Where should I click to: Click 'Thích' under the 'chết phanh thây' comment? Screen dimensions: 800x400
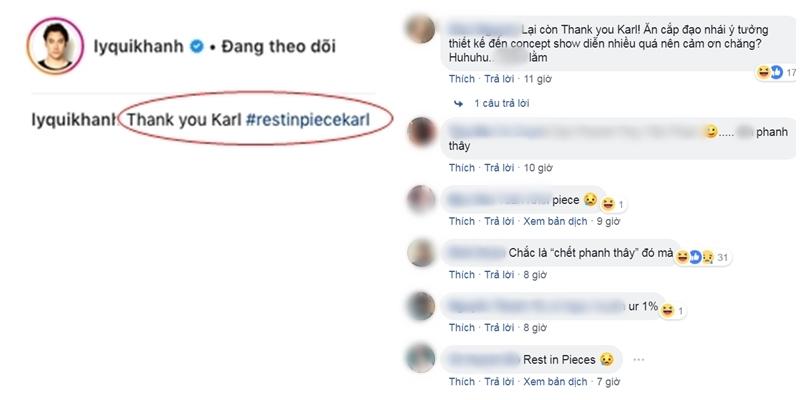point(462,274)
